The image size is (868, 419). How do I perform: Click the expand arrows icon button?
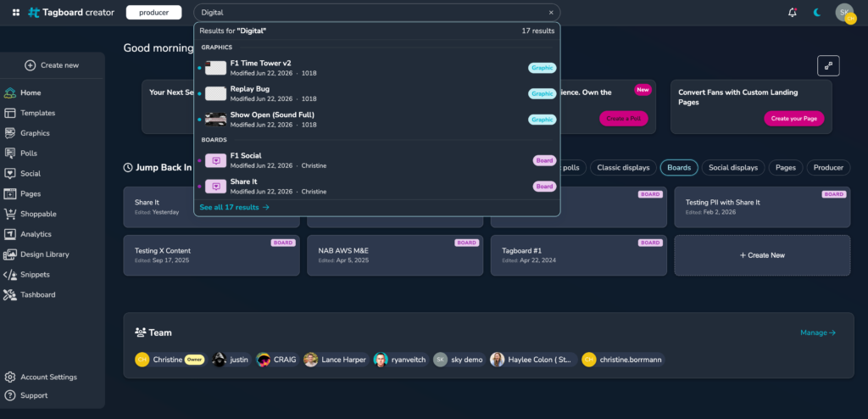click(828, 66)
